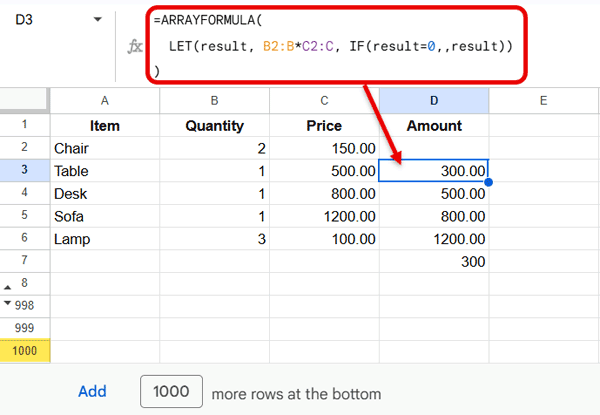Select Lamp quantity cell with 3
Image resolution: width=600 pixels, height=415 pixels.
pyautogui.click(x=214, y=239)
